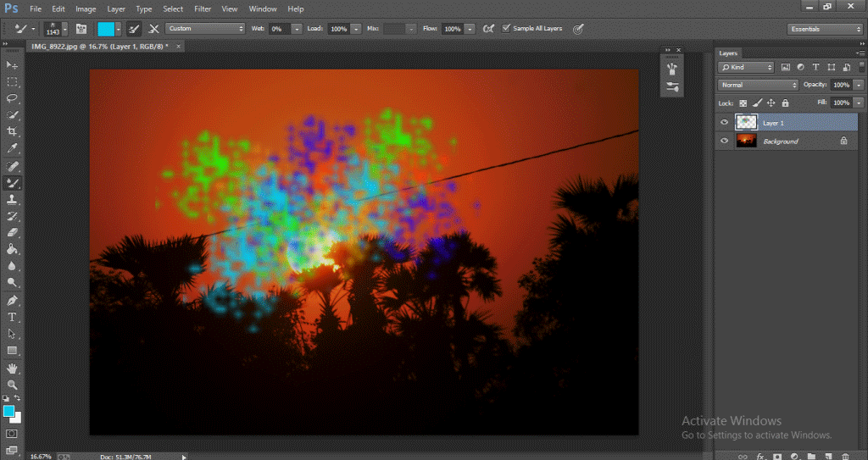This screenshot has height=460, width=868.
Task: Hide the Background layer visibility
Action: [724, 141]
